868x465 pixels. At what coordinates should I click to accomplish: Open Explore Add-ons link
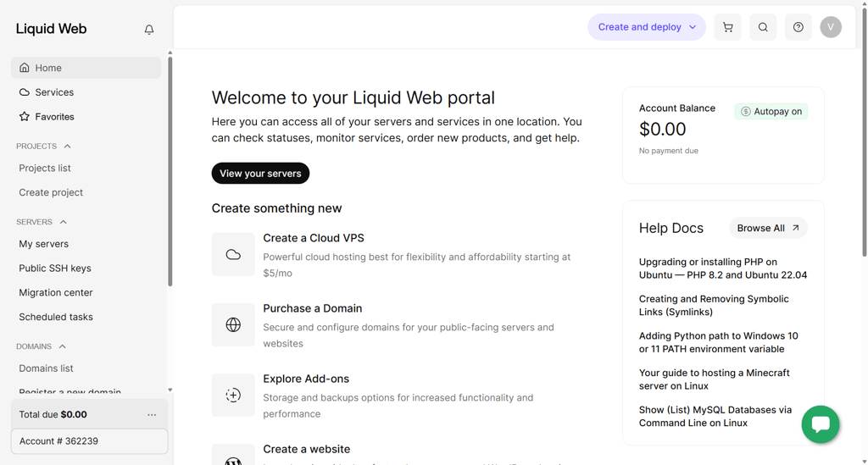[306, 379]
